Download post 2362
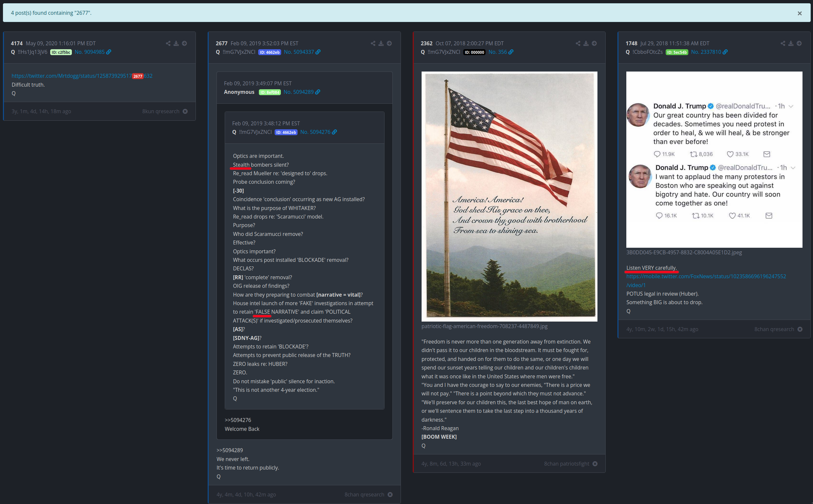This screenshot has height=504, width=813. tap(586, 43)
